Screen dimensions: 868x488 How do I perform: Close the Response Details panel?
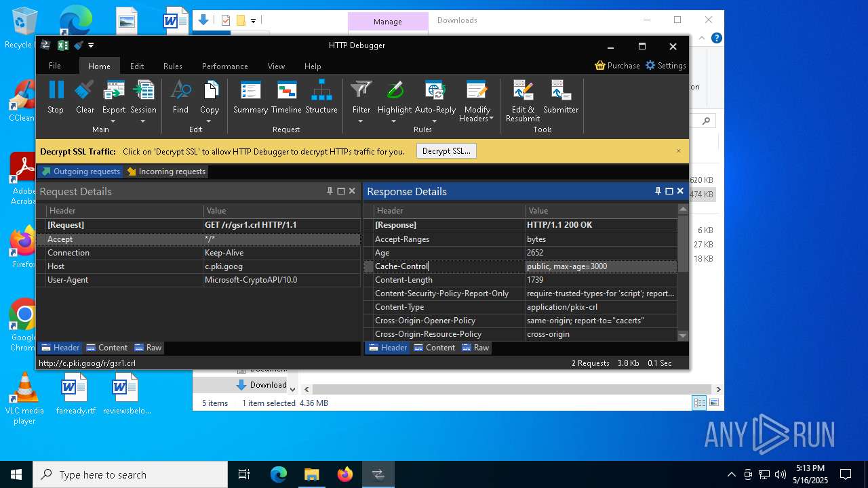click(680, 191)
